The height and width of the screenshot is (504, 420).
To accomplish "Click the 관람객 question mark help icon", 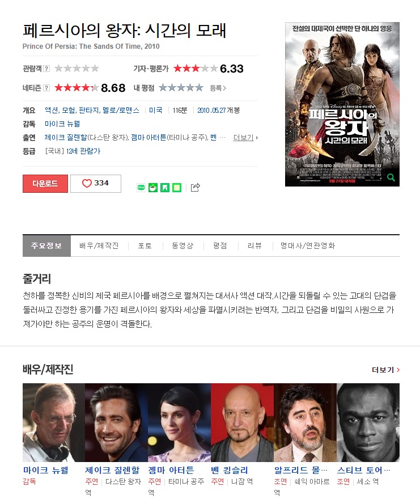I will [46, 69].
